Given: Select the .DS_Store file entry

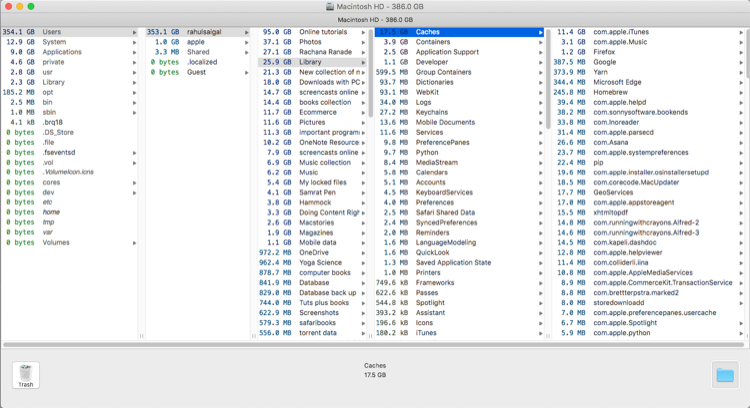Looking at the screenshot, I should 69,132.
